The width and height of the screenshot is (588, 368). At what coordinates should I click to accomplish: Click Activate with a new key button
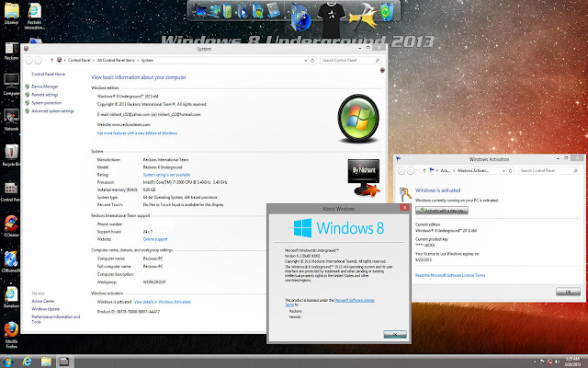click(x=442, y=211)
